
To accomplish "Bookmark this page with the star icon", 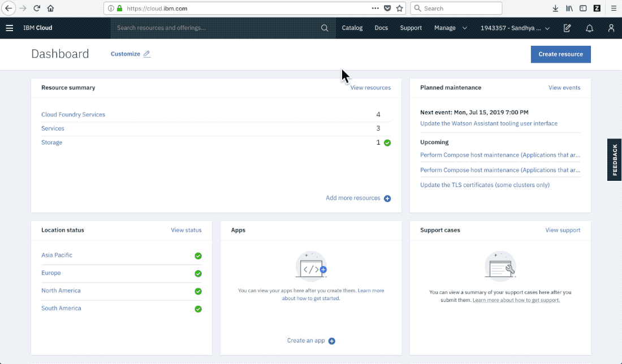I will click(399, 8).
